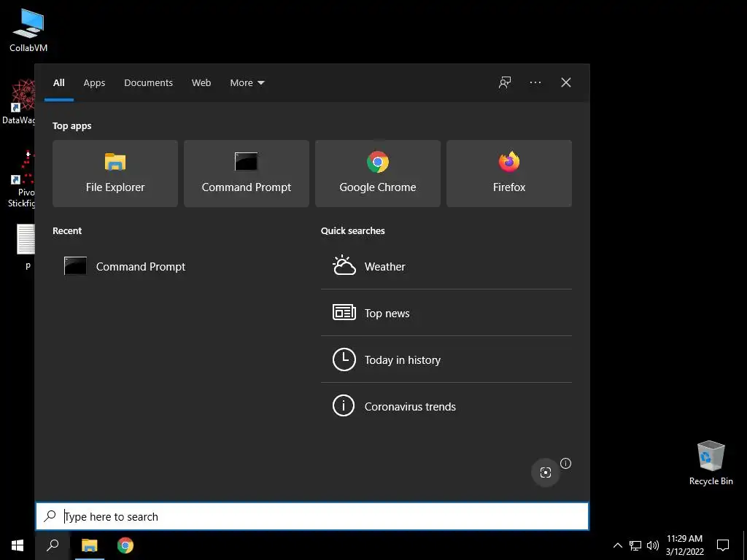747x560 pixels.
Task: Open Google Chrome in the taskbar
Action: pos(125,545)
